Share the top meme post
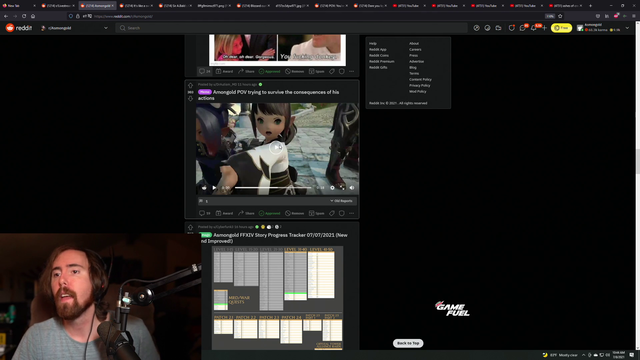 point(246,71)
